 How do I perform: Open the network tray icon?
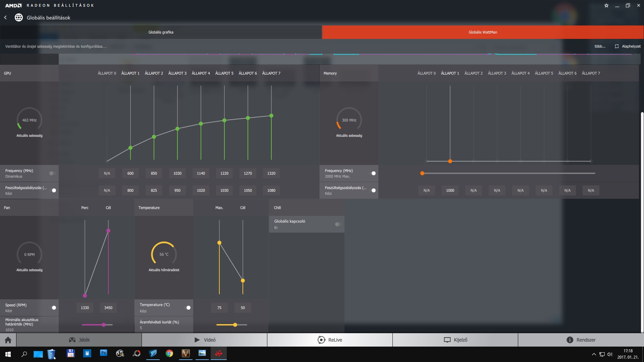coord(602,354)
